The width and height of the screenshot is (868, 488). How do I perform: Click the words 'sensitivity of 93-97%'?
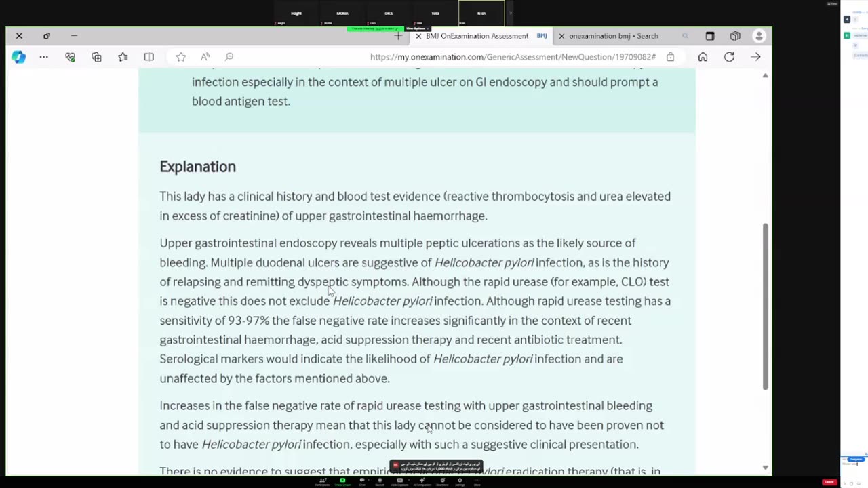tap(214, 321)
